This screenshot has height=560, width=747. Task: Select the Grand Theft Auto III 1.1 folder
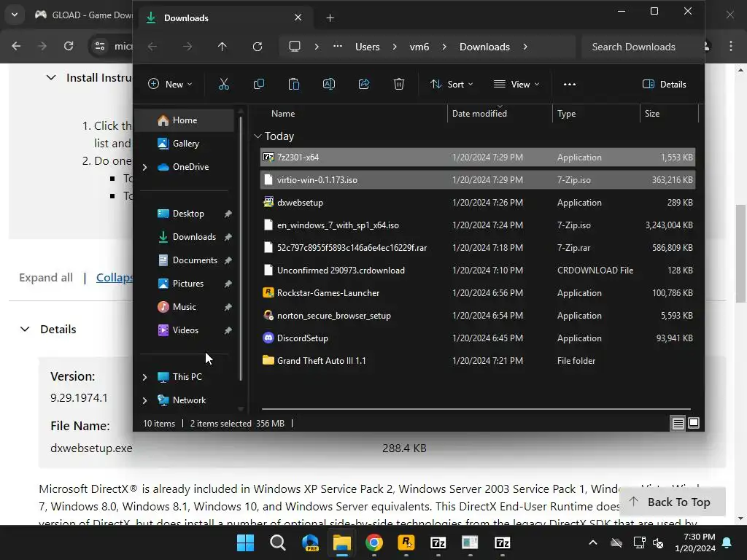pyautogui.click(x=477, y=361)
